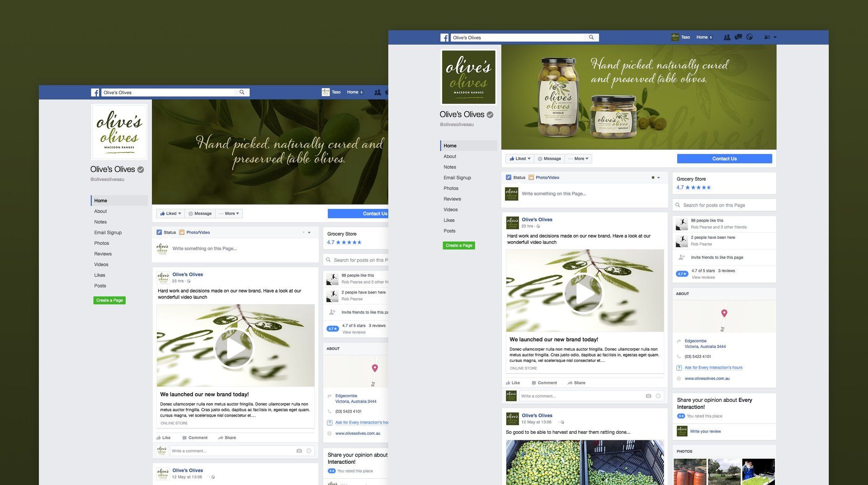
Task: Select Status tab in right window composer
Action: coord(515,177)
